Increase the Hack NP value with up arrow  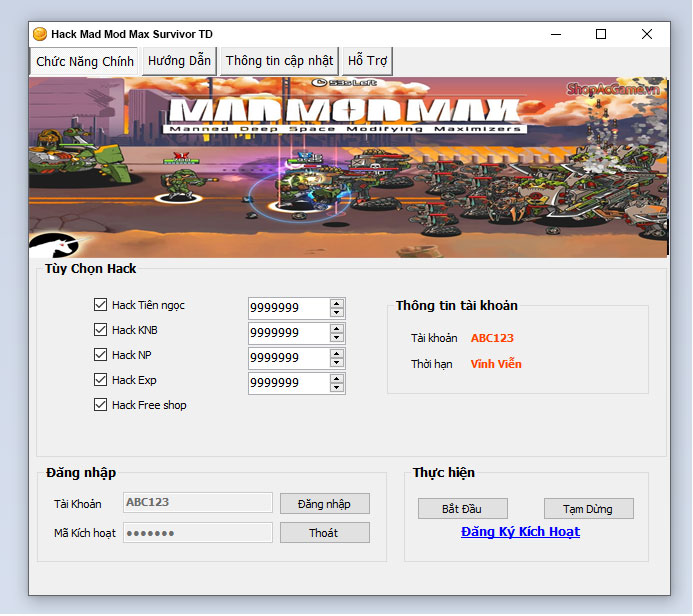click(337, 354)
